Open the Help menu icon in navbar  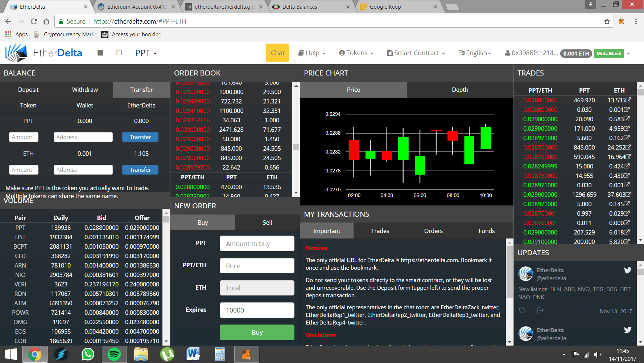point(302,53)
